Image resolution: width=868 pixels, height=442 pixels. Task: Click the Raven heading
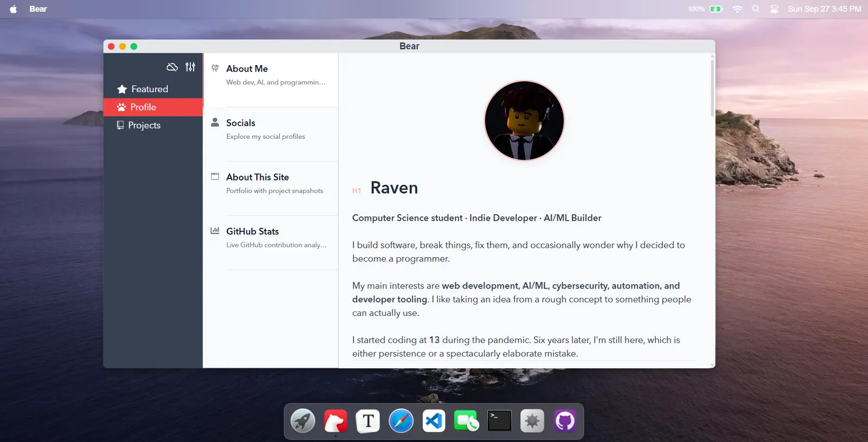coord(394,188)
